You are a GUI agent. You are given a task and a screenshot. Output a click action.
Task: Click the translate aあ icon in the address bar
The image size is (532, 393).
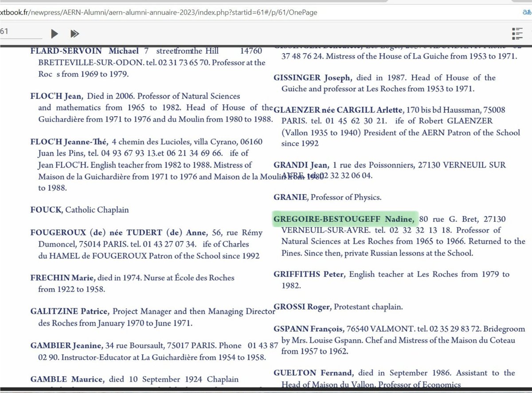point(527,12)
